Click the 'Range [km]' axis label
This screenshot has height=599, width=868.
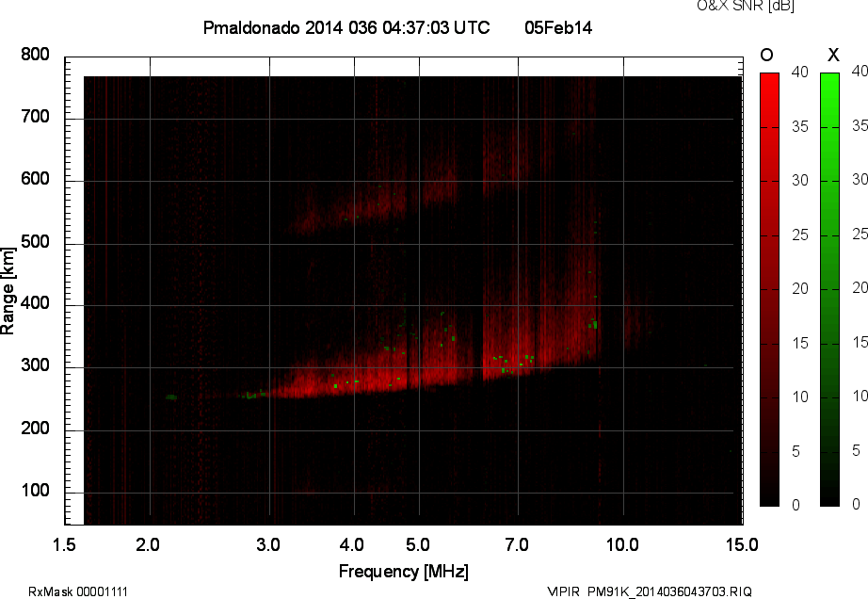tap(8, 291)
